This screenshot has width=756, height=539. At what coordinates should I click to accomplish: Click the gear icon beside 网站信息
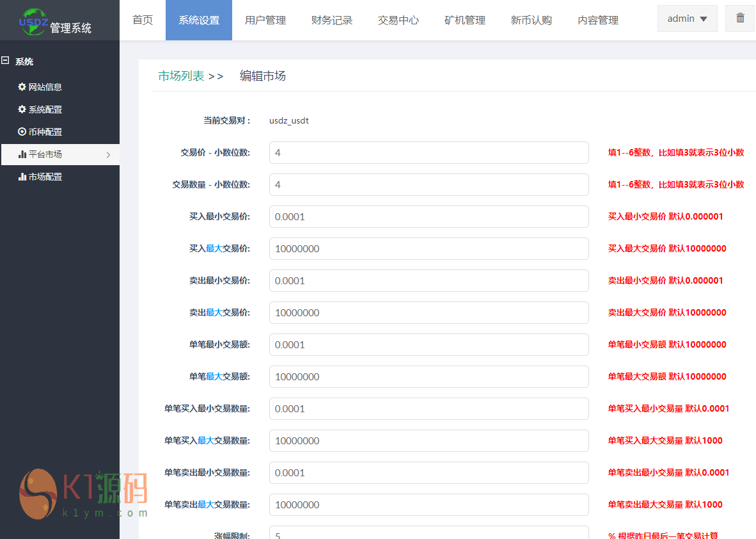click(22, 87)
